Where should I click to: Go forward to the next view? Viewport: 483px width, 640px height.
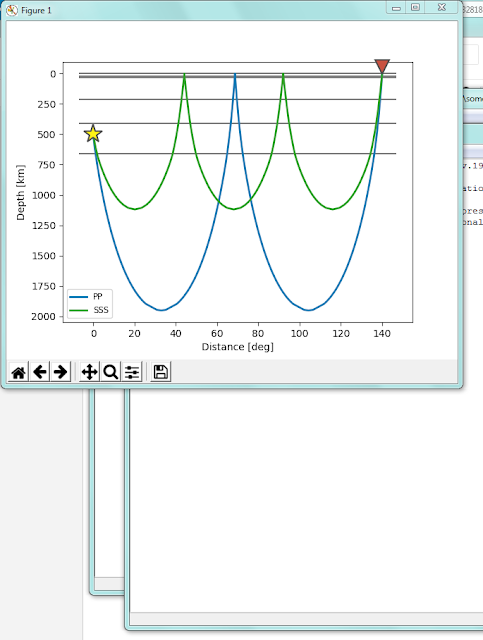pos(60,372)
